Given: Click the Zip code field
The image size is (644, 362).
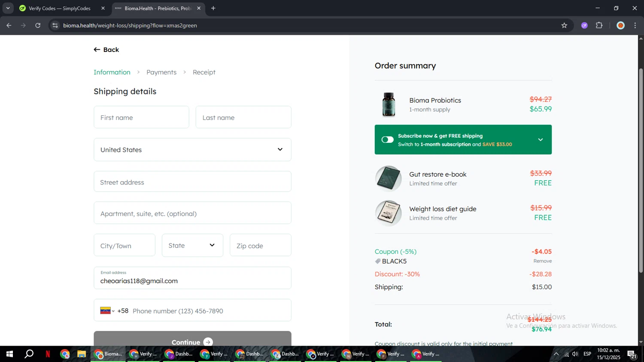Looking at the screenshot, I should (x=261, y=245).
